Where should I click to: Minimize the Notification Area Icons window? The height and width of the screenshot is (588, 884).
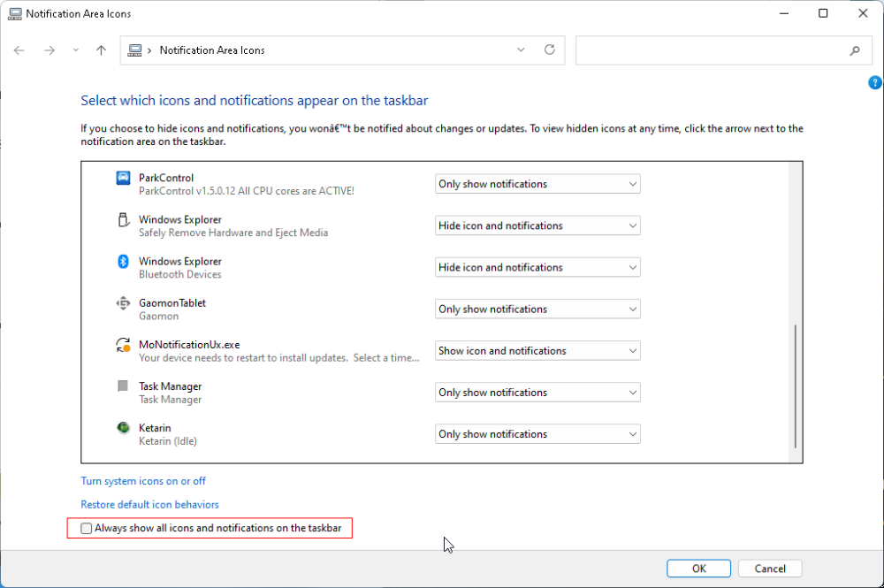click(x=783, y=13)
